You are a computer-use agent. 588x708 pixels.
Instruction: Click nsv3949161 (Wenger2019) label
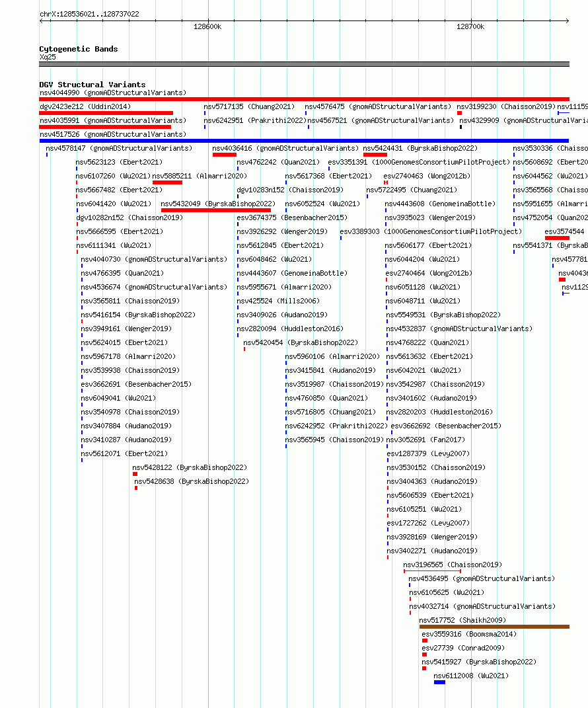[x=126, y=329]
